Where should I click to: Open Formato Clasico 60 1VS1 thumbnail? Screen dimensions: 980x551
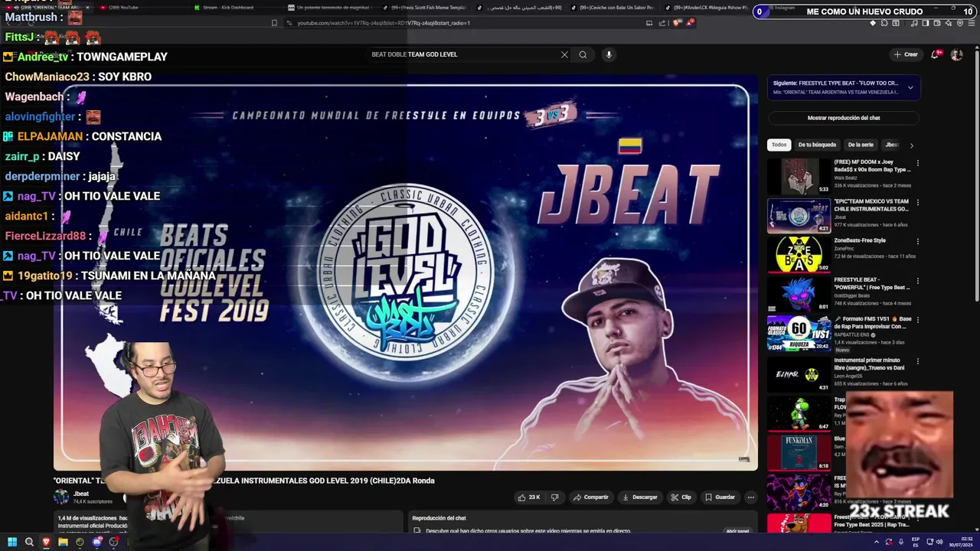(x=799, y=334)
